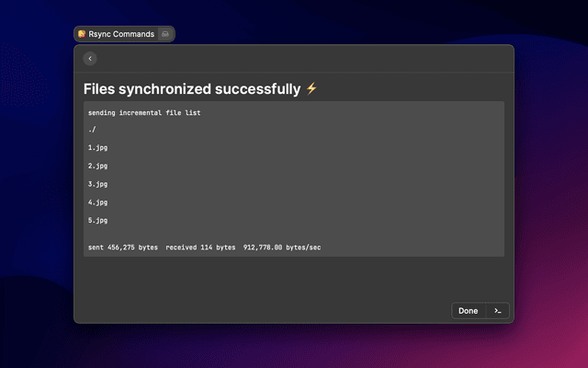Click the blank line above the sent summary

(x=276, y=235)
